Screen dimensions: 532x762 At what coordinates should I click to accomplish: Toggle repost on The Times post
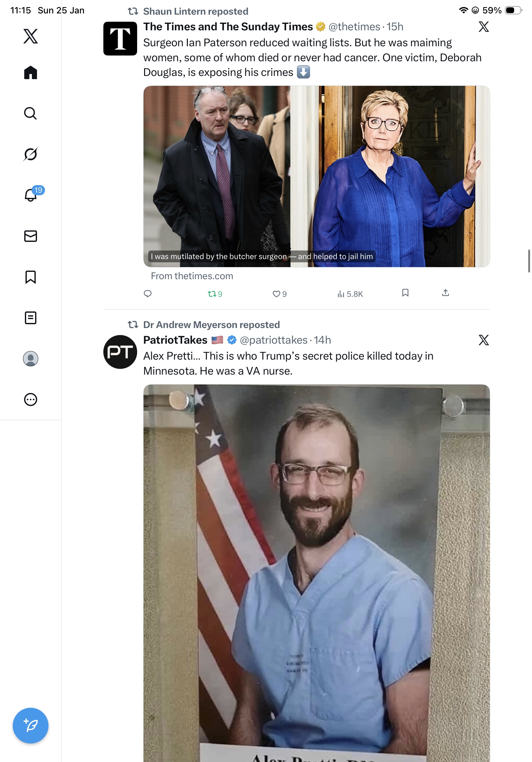coord(215,294)
